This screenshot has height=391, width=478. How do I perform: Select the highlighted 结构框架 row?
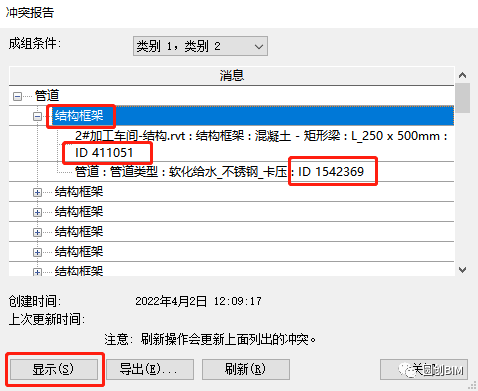pyautogui.click(x=253, y=116)
